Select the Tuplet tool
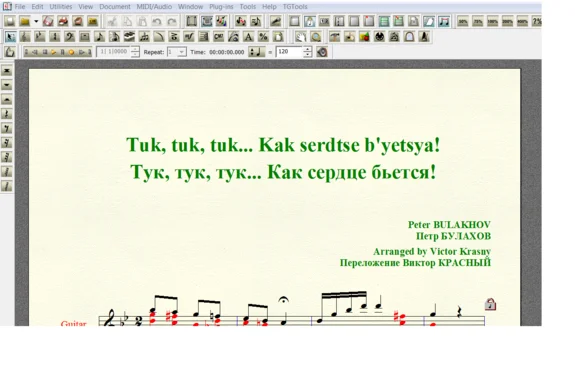Viewport: 576px width, 369px height. (144, 37)
